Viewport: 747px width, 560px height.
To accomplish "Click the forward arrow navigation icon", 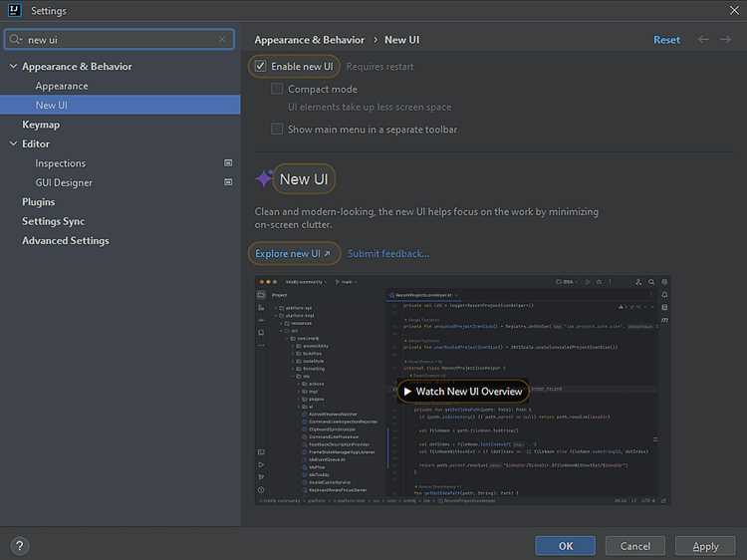I will tap(725, 40).
